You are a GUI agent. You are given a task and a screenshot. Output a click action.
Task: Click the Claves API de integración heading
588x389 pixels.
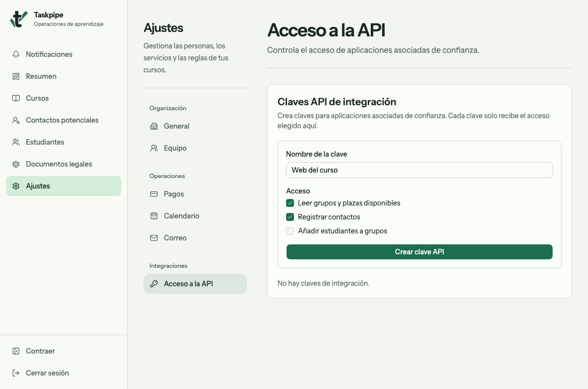coord(337,102)
